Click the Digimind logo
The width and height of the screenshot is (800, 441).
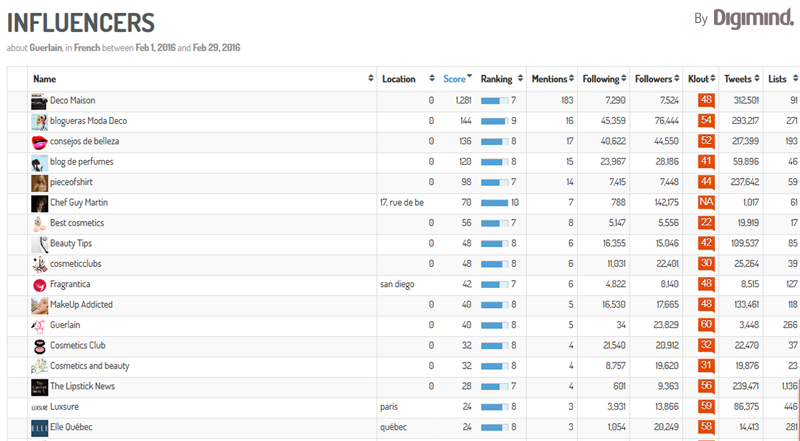coord(753,18)
